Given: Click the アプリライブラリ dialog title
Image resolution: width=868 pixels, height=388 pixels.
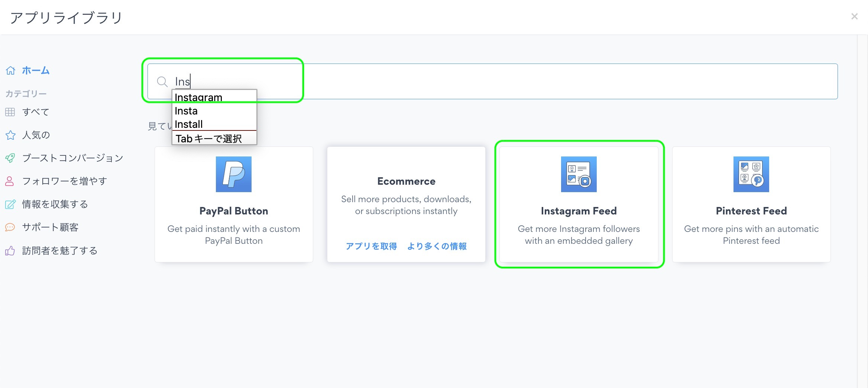Looking at the screenshot, I should click(x=66, y=17).
